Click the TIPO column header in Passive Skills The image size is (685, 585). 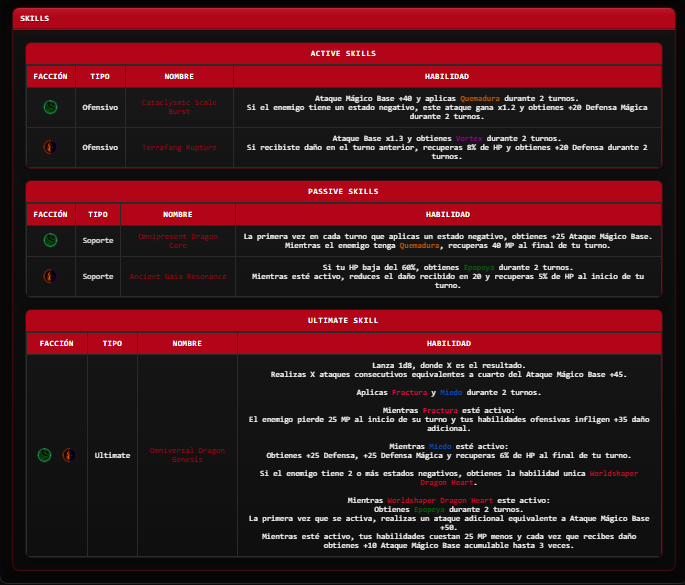pos(98,215)
